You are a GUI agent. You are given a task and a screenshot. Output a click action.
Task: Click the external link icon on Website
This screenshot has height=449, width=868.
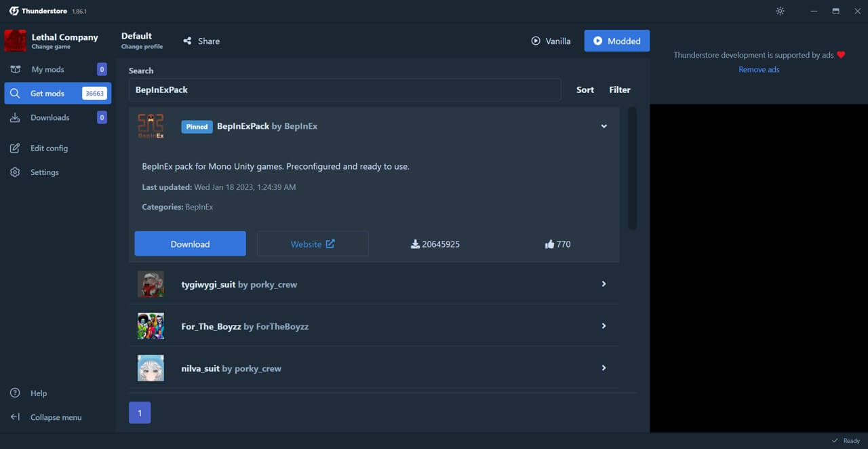pyautogui.click(x=330, y=243)
